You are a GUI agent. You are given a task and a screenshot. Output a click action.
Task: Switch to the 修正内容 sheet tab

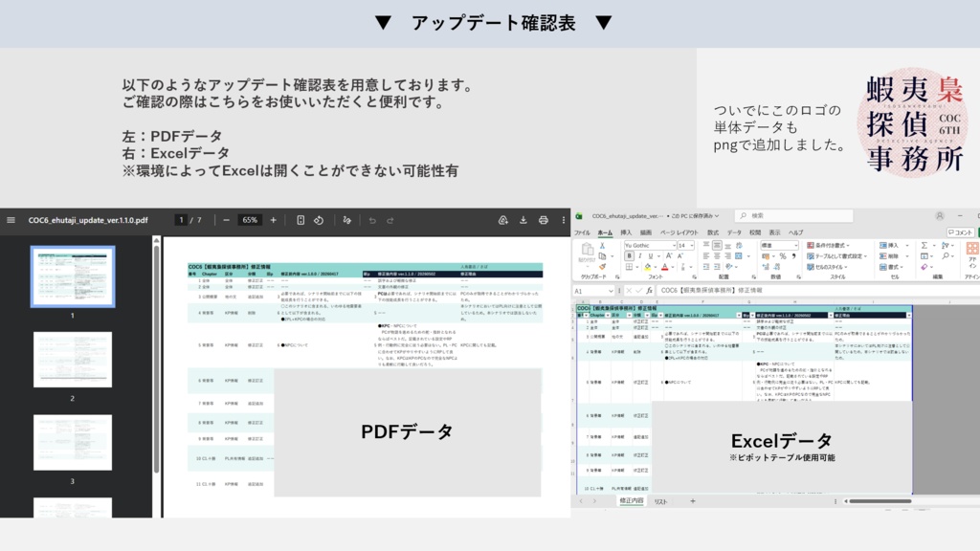(632, 501)
